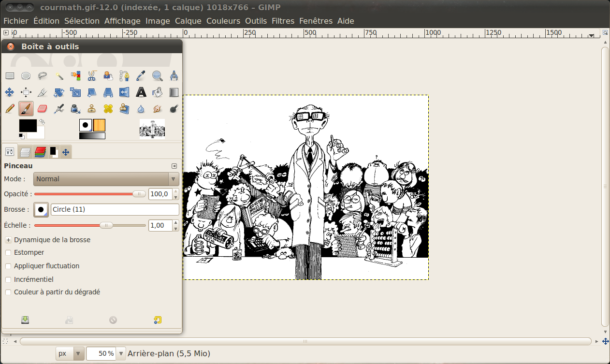This screenshot has width=610, height=364.
Task: Toggle the Incrémentiel checkbox
Action: [x=8, y=279]
